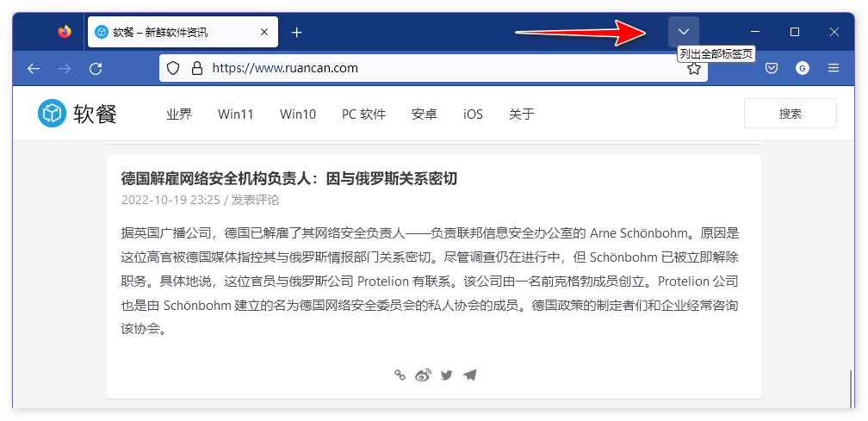Open a new tab with plus button
Viewport: 868px width, 421px height.
pos(297,33)
